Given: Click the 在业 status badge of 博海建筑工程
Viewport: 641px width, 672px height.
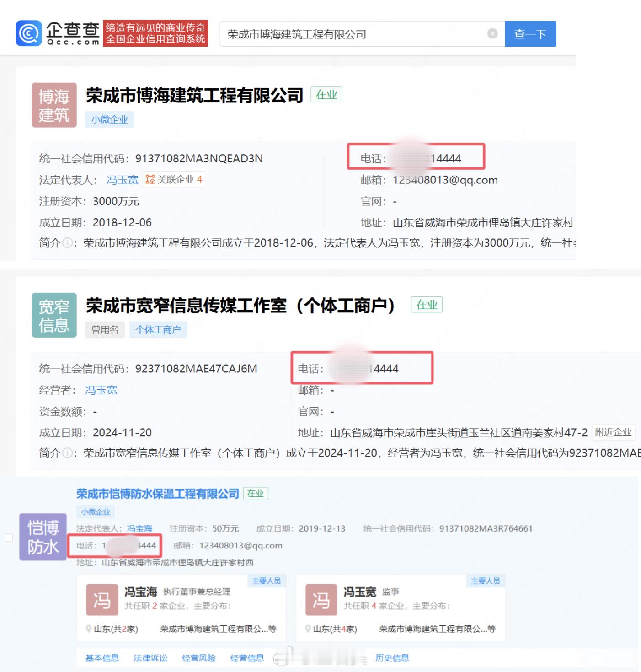Looking at the screenshot, I should 326,95.
